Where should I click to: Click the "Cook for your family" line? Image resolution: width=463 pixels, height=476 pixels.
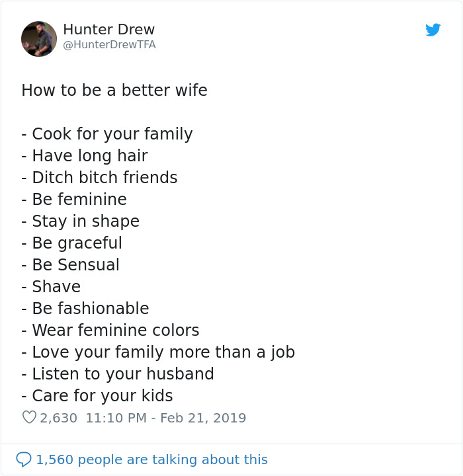pyautogui.click(x=107, y=134)
